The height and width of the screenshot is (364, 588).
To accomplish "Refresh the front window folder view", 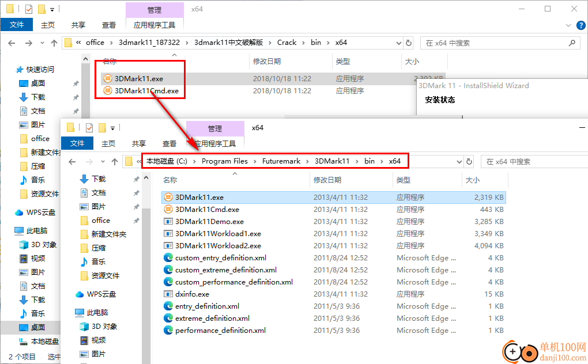I will [469, 162].
